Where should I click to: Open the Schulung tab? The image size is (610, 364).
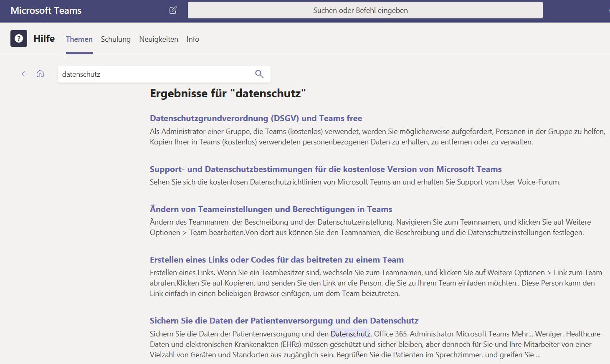tap(116, 39)
